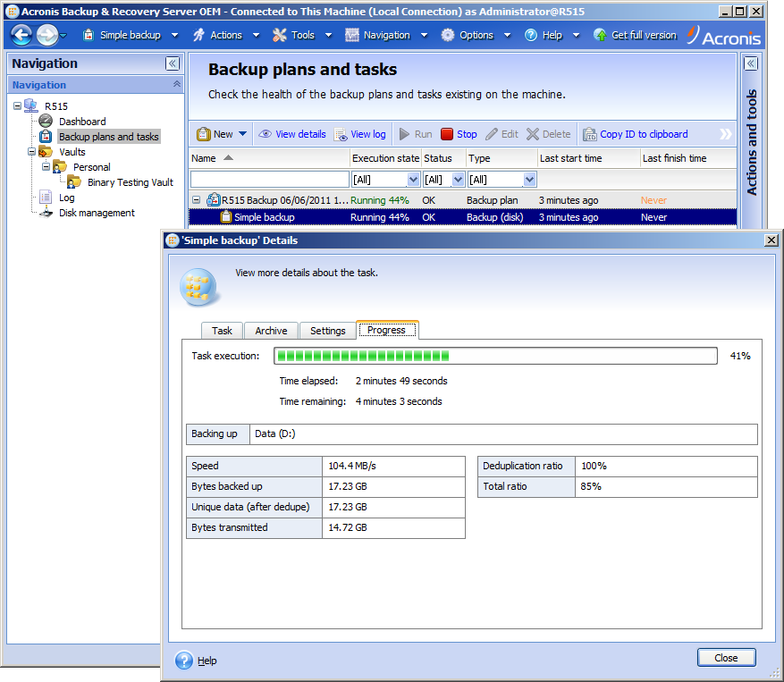Click View details label
The height and width of the screenshot is (682, 784).
300,134
